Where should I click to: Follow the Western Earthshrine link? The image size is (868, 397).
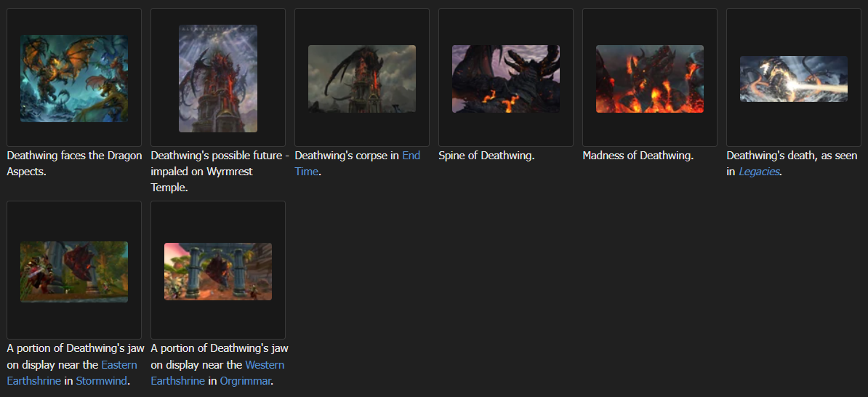pyautogui.click(x=217, y=372)
